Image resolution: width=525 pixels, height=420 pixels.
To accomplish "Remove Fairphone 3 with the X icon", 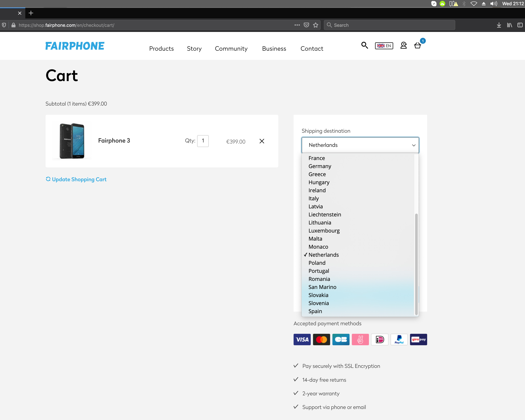I will (262, 141).
